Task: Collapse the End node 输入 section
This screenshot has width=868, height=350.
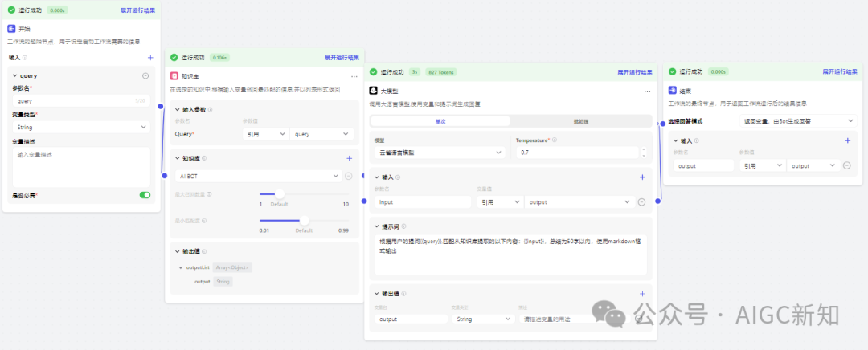Action: click(x=675, y=140)
